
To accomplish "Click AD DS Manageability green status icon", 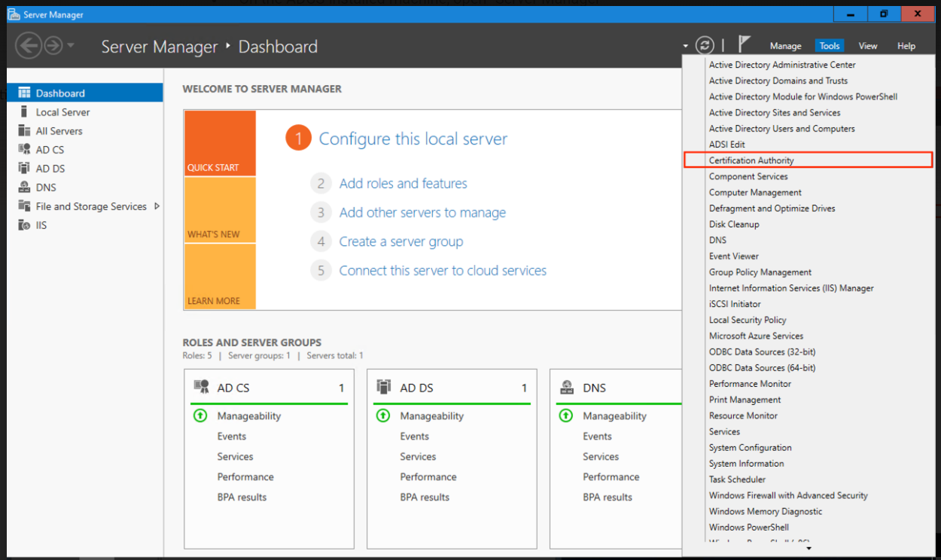I will point(383,415).
